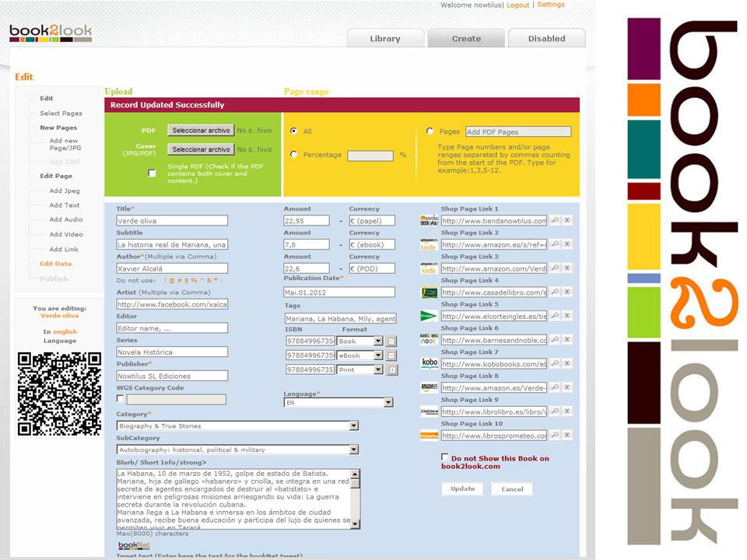Click the magnifier icon for Shop Page Link 4

point(555,292)
